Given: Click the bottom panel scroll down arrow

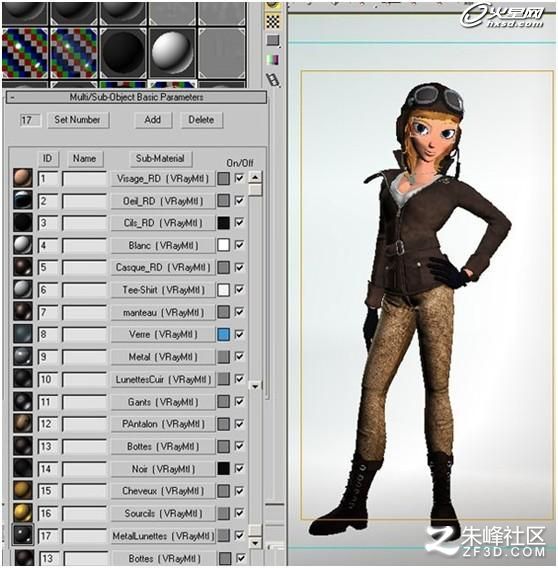Looking at the screenshot, I should (x=255, y=543).
